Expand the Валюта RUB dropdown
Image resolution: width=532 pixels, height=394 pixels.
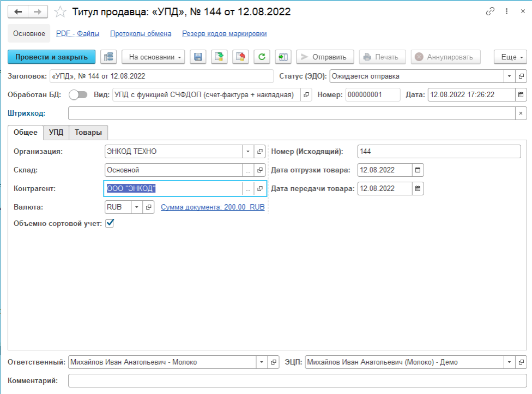coord(136,207)
